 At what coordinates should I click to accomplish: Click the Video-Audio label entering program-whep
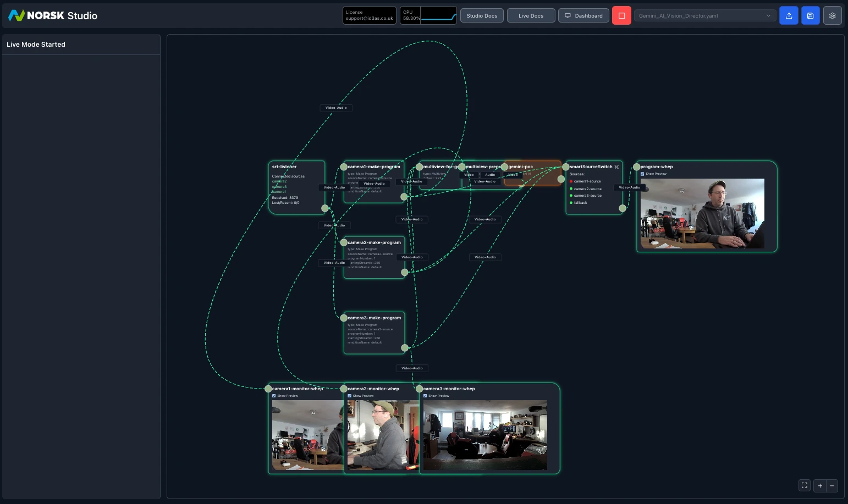pyautogui.click(x=629, y=187)
